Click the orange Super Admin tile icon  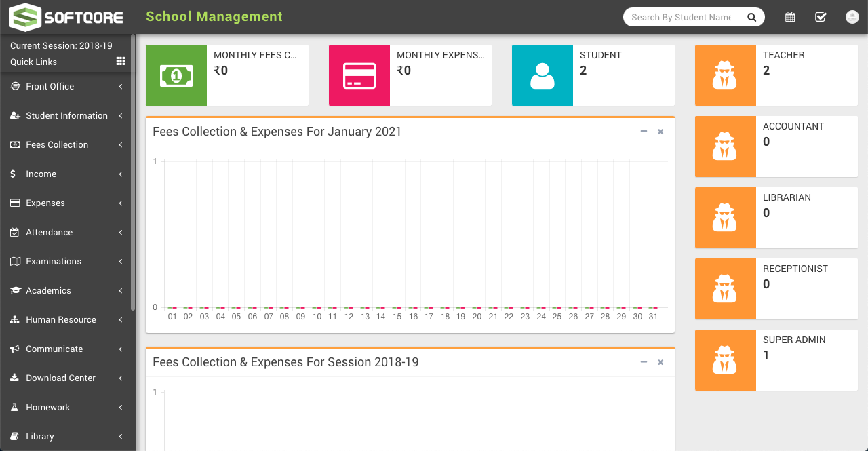point(726,360)
